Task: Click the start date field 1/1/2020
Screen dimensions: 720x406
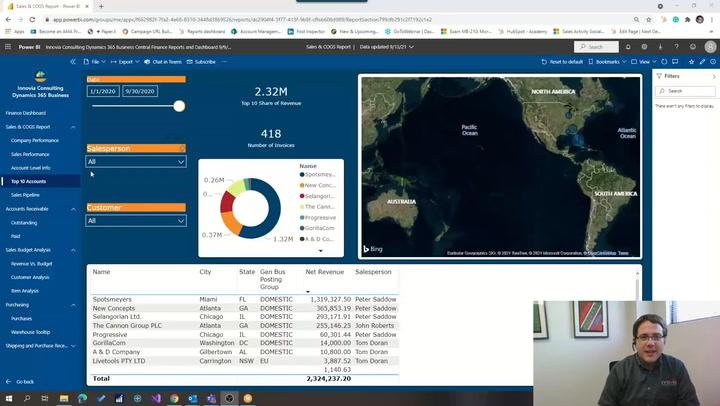Action: coord(103,91)
